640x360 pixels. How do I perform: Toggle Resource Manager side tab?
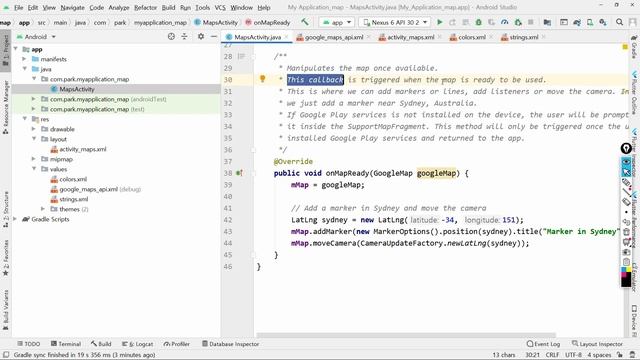pyautogui.click(x=5, y=107)
